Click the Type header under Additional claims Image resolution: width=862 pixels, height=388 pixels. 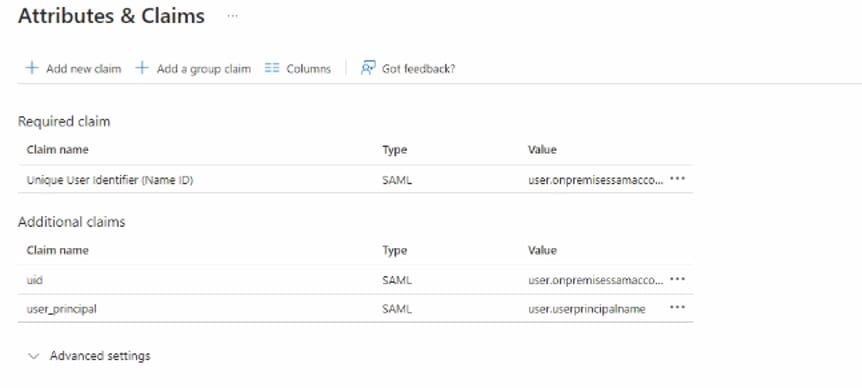394,251
